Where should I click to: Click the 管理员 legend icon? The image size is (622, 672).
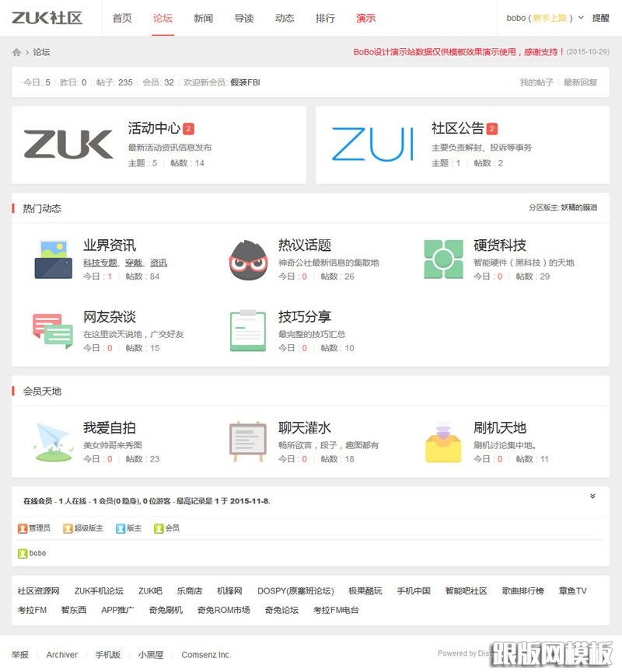click(x=23, y=528)
